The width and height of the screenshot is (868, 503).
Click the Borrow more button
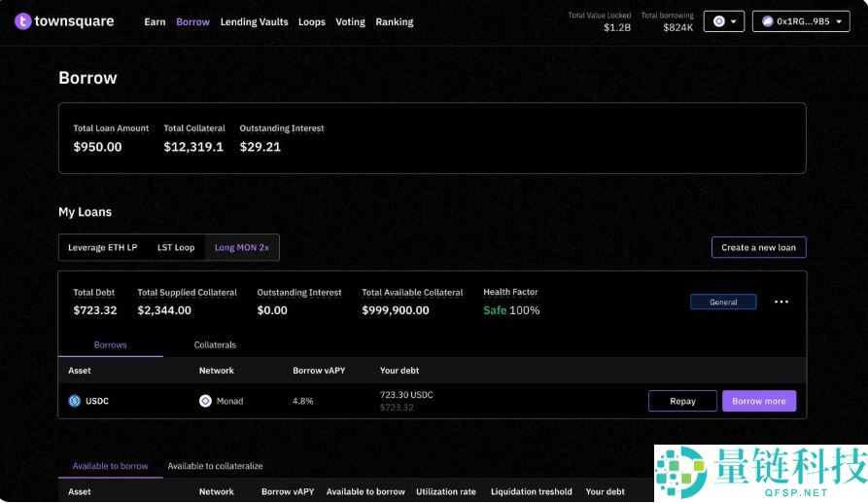tap(758, 401)
